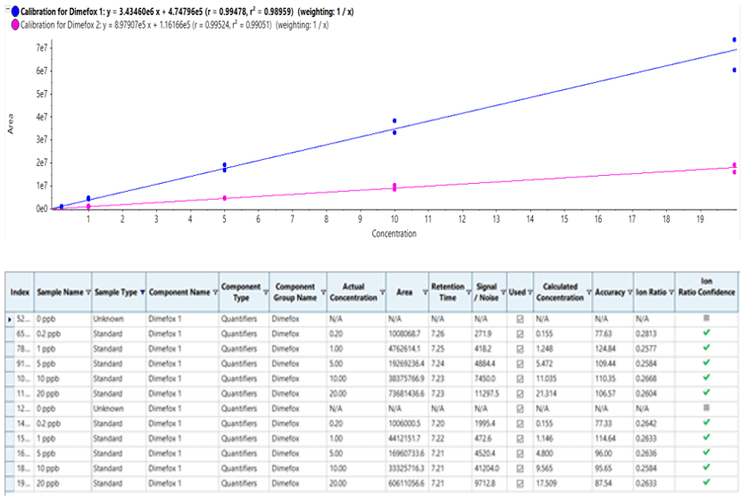
Task: Open the Calculated Concentration filter dropdown
Action: [587, 292]
